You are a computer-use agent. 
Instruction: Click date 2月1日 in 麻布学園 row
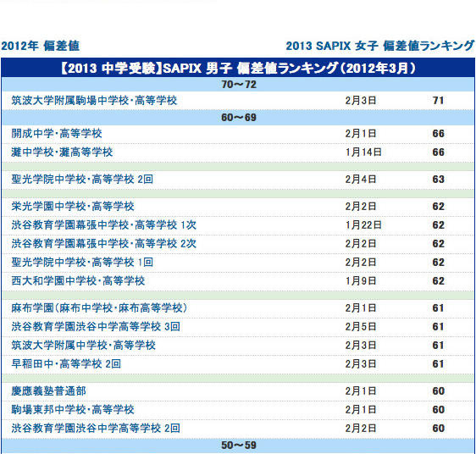point(361,308)
